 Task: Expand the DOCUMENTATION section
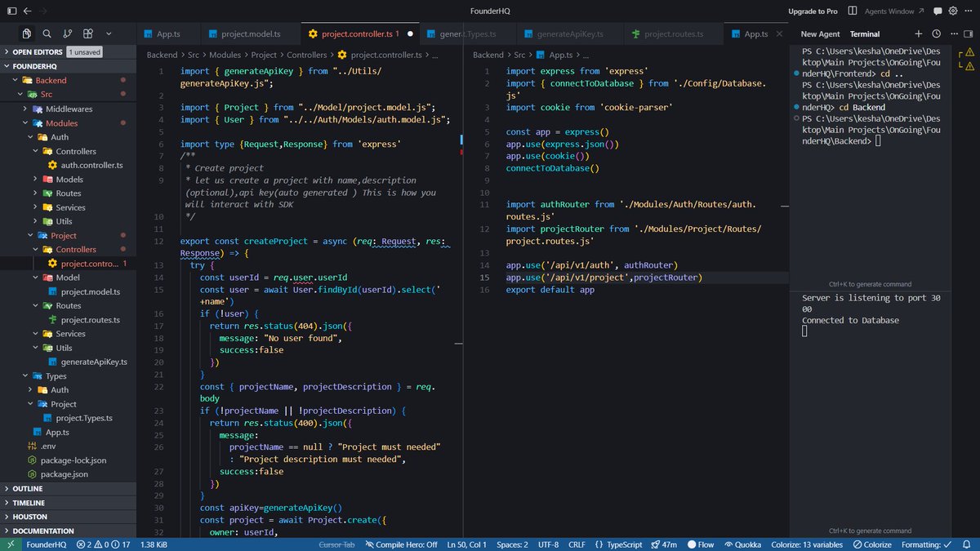pyautogui.click(x=68, y=531)
